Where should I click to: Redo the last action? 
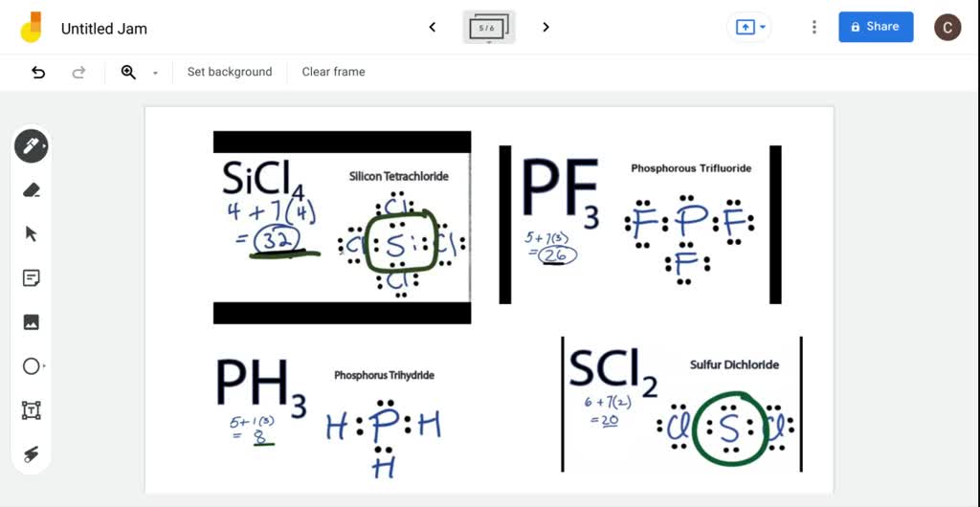point(79,72)
